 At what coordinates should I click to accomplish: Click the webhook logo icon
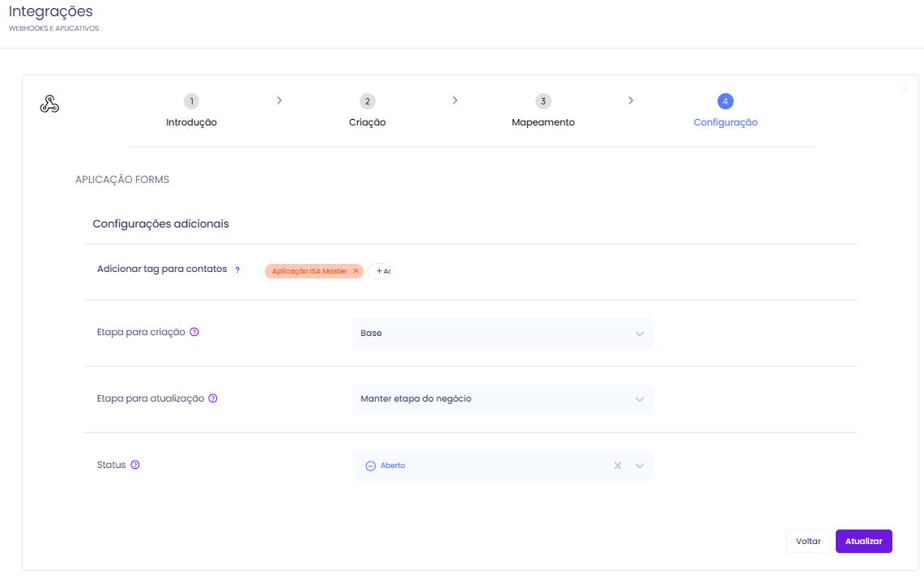(49, 104)
